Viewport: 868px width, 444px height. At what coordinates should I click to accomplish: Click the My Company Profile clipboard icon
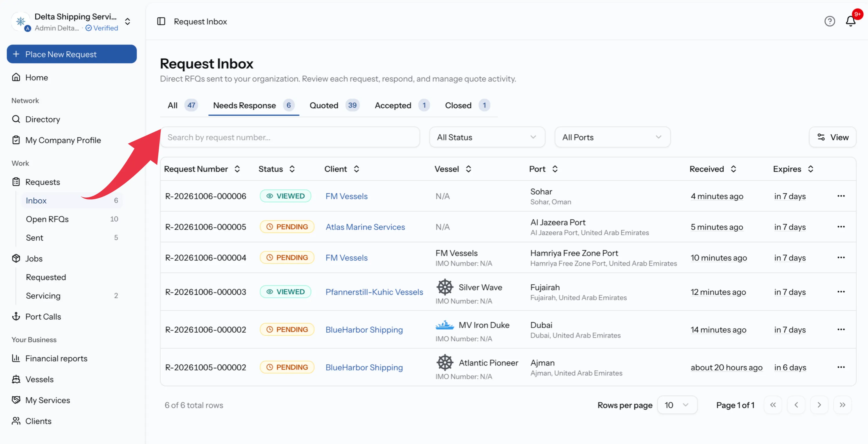[16, 140]
